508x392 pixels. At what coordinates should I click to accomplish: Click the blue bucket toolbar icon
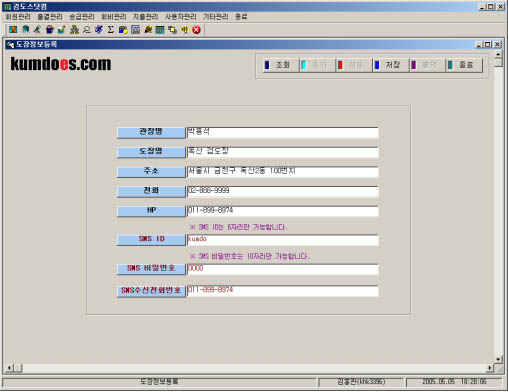point(50,30)
